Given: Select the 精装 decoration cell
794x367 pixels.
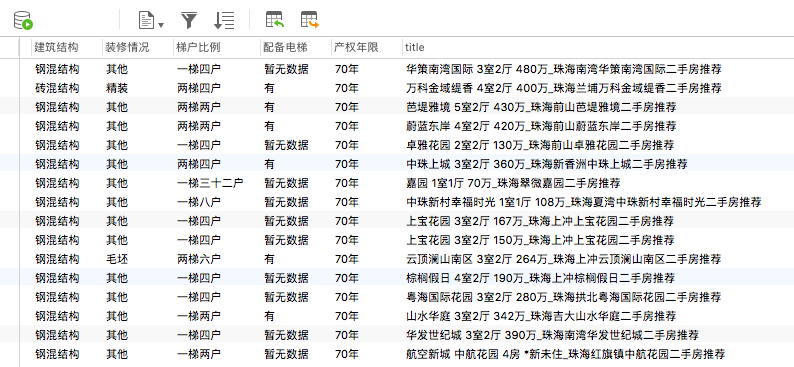Looking at the screenshot, I should pyautogui.click(x=117, y=88).
